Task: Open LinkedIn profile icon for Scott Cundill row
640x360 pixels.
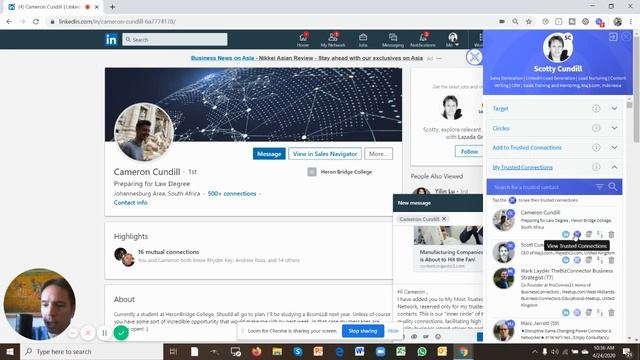Action: (565, 260)
